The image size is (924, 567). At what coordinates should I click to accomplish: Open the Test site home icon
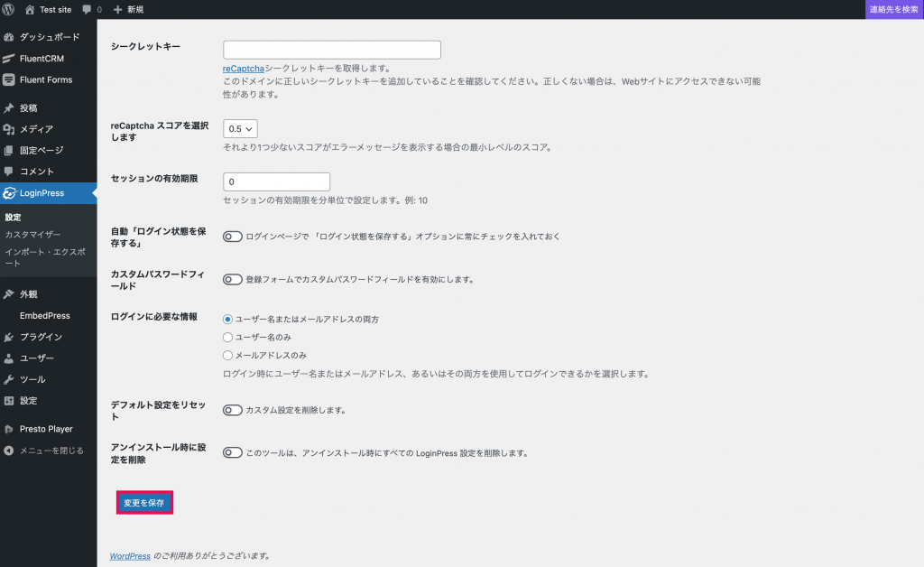coord(30,9)
